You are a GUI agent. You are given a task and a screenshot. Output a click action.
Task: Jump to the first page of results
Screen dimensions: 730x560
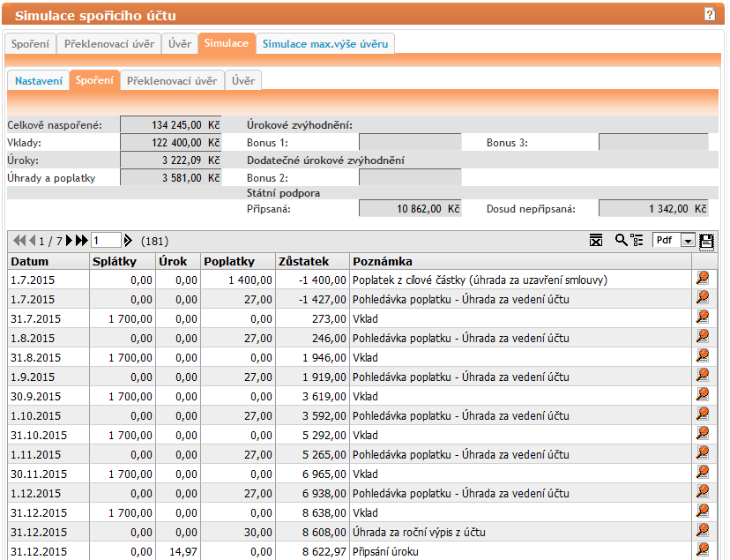pyautogui.click(x=19, y=241)
